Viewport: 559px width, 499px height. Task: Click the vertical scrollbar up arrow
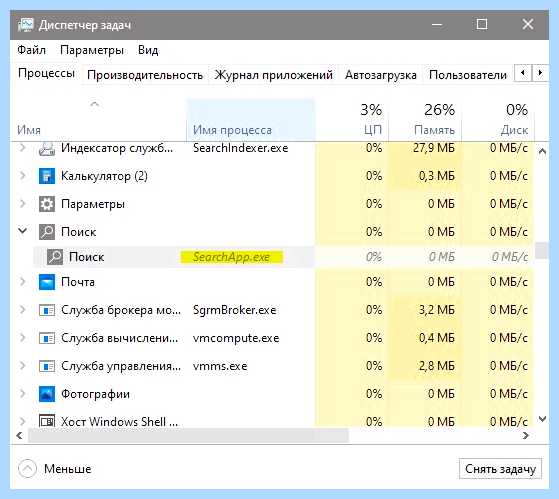[542, 151]
